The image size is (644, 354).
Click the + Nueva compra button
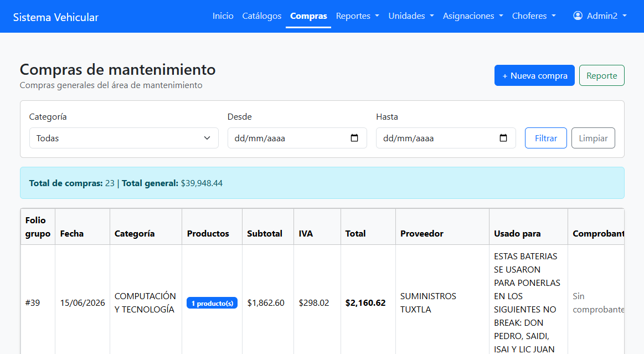coord(534,75)
